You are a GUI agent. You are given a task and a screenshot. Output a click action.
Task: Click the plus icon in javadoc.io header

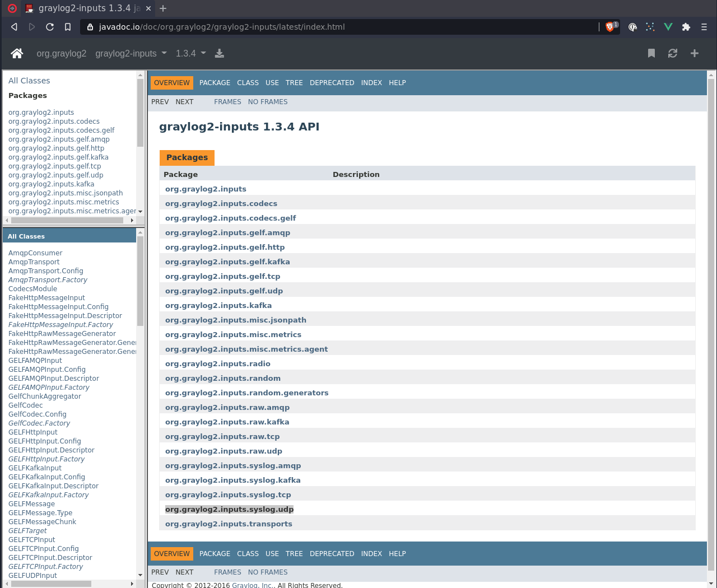point(695,53)
